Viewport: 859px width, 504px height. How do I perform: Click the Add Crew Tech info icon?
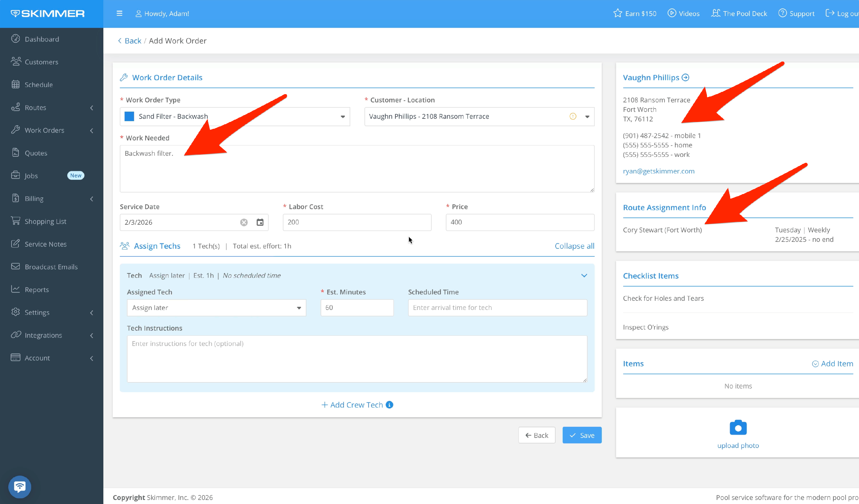tap(390, 405)
